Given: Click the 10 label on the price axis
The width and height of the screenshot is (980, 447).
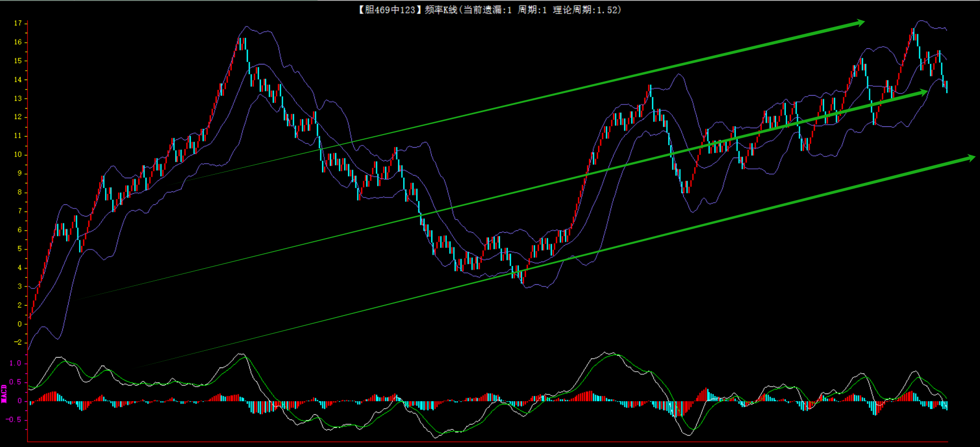Looking at the screenshot, I should click(18, 154).
